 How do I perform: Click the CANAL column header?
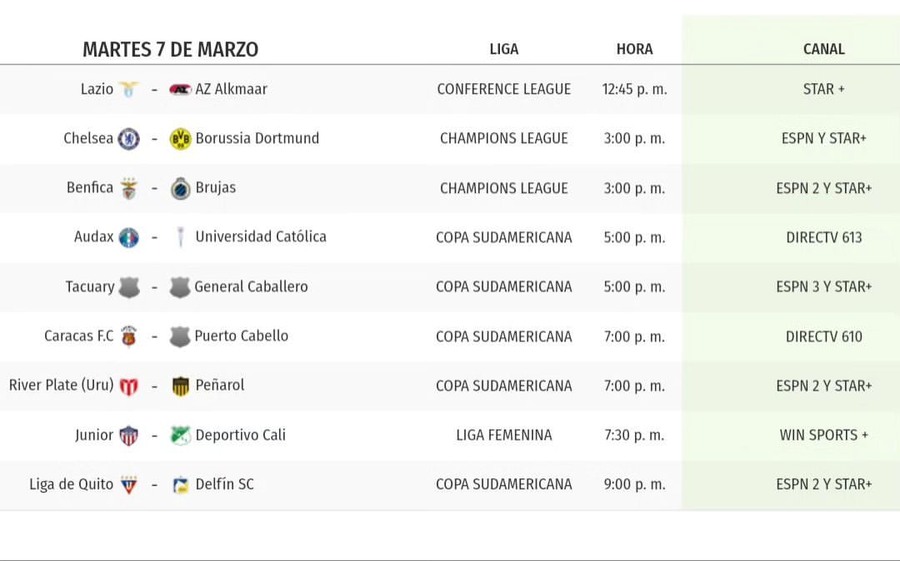[824, 49]
